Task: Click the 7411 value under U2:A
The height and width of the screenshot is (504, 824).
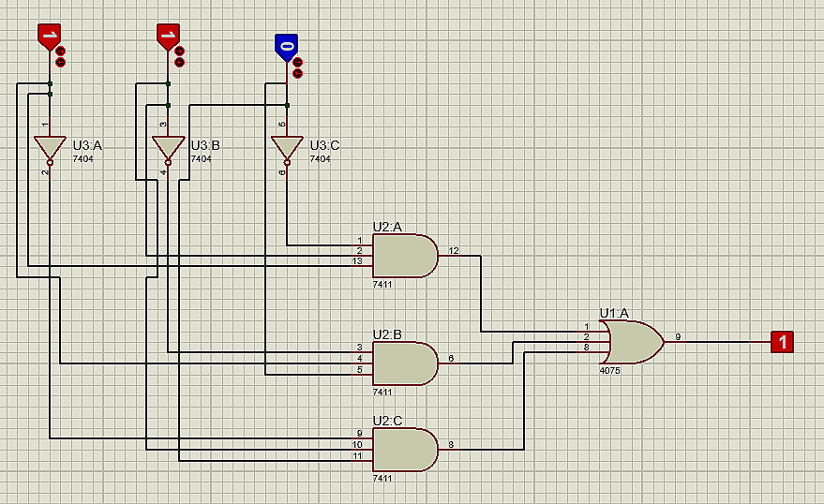Action: [x=382, y=284]
